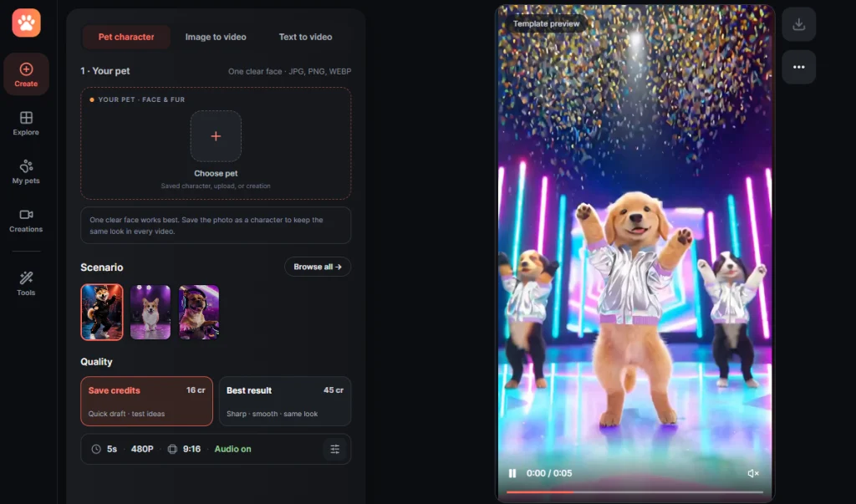
Task: Switch to Image to video tab
Action: pos(216,37)
